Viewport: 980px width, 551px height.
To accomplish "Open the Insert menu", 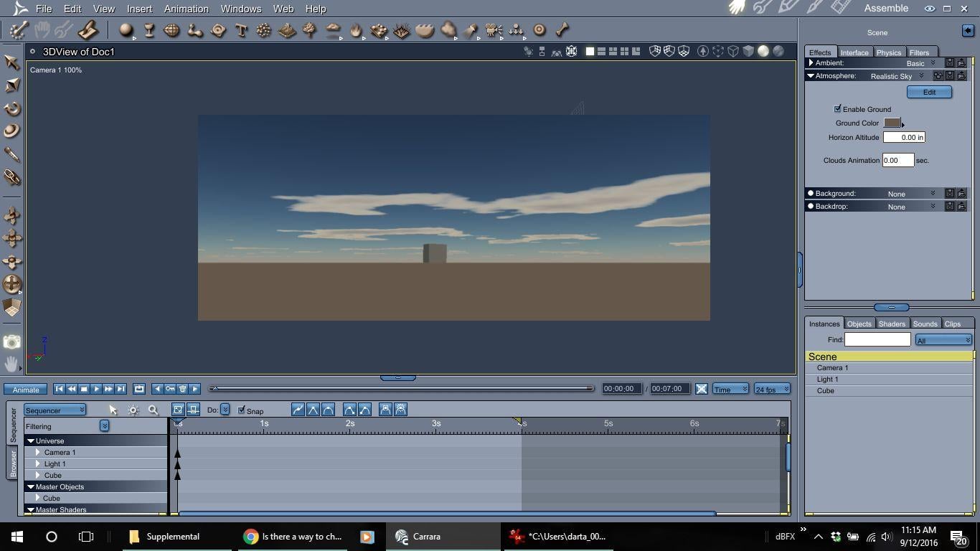I will (x=139, y=9).
